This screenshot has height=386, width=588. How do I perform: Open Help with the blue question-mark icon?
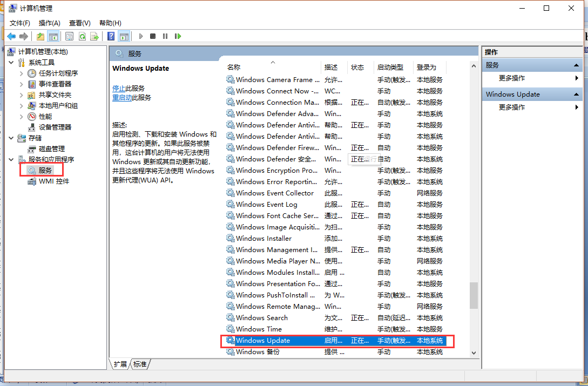tap(111, 36)
